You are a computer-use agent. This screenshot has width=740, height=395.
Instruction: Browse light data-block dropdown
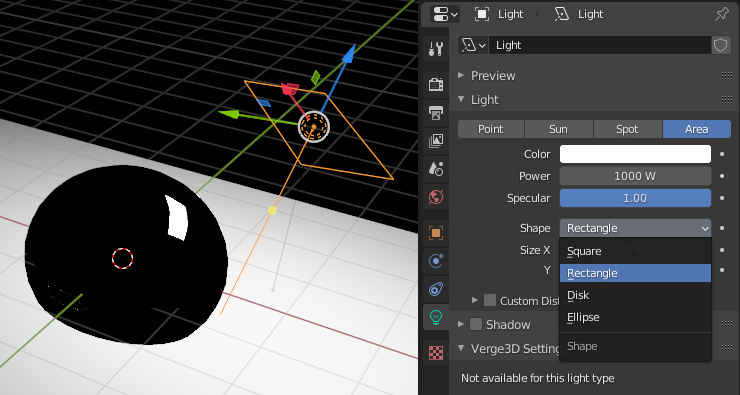pyautogui.click(x=473, y=45)
